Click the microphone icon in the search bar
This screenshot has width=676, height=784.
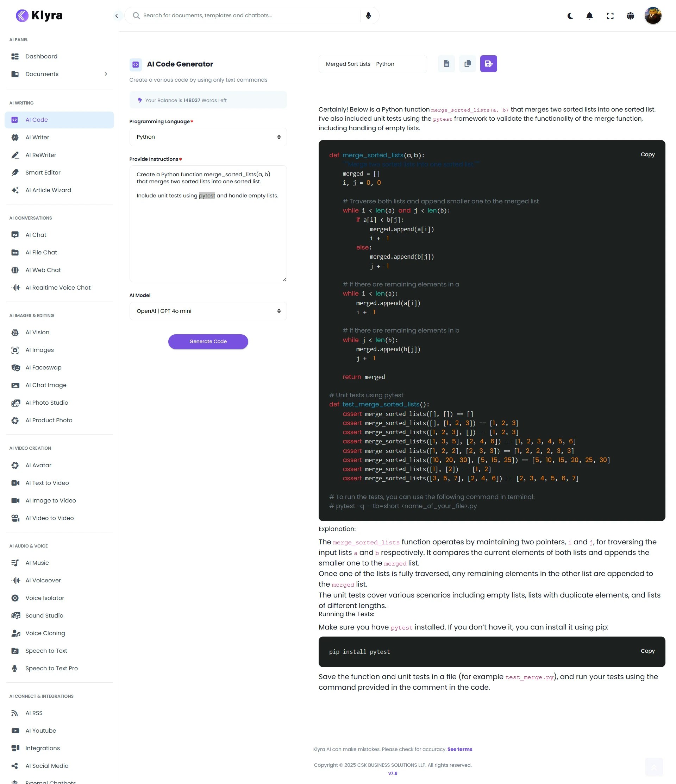click(x=368, y=15)
